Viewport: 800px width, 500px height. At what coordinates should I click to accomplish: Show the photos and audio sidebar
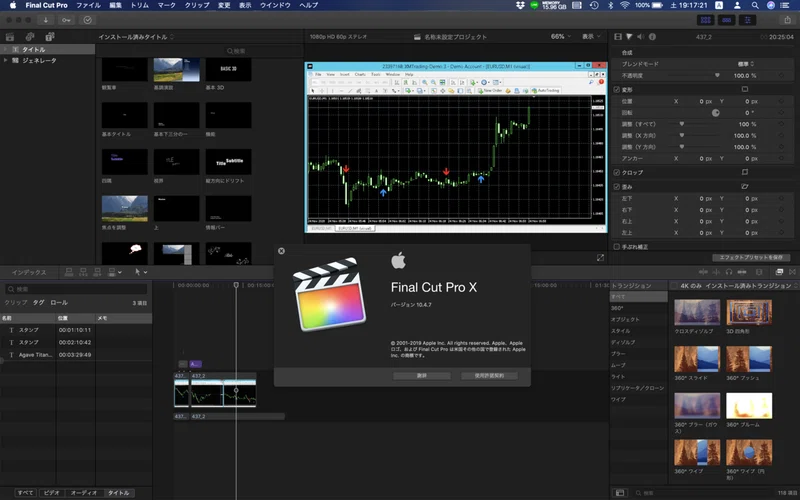point(30,37)
